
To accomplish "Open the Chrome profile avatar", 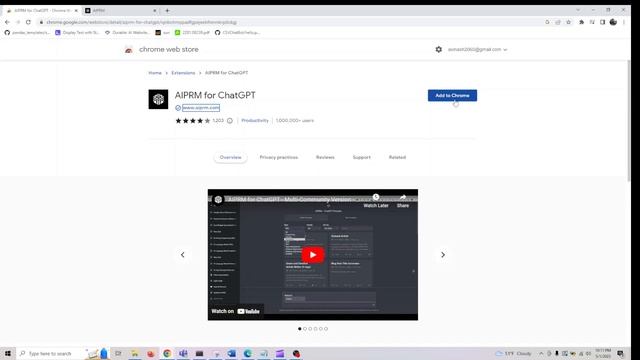I will pos(613,22).
